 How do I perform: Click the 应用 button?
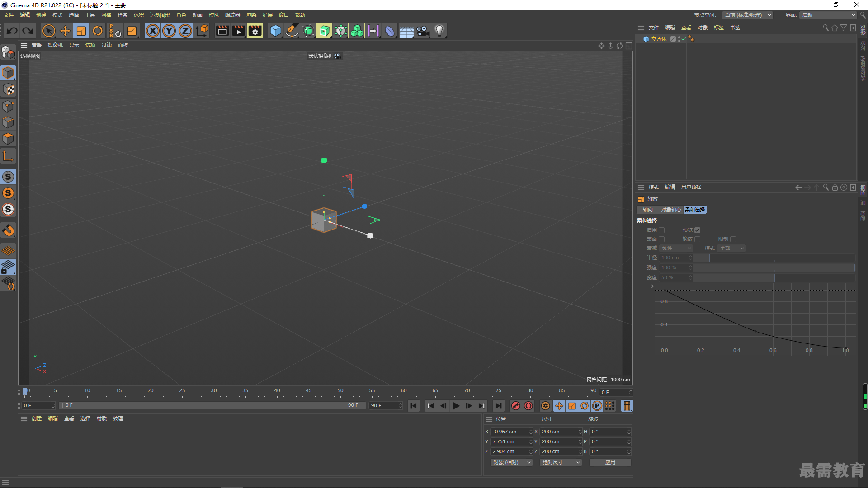tap(610, 462)
